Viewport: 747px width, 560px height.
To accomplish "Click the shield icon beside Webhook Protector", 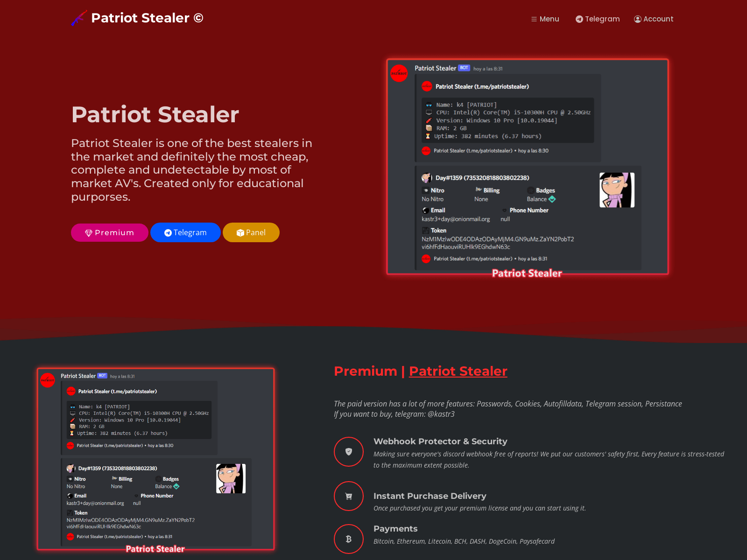I will (x=349, y=452).
